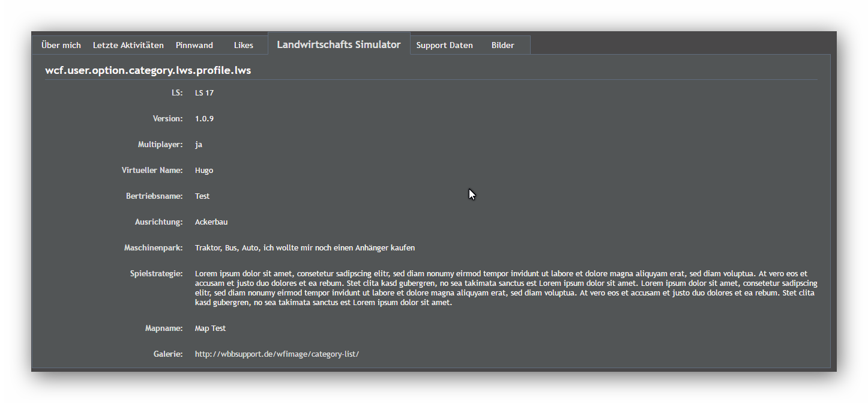The width and height of the screenshot is (868, 403).
Task: Click the virtual name Hugo
Action: (x=204, y=171)
